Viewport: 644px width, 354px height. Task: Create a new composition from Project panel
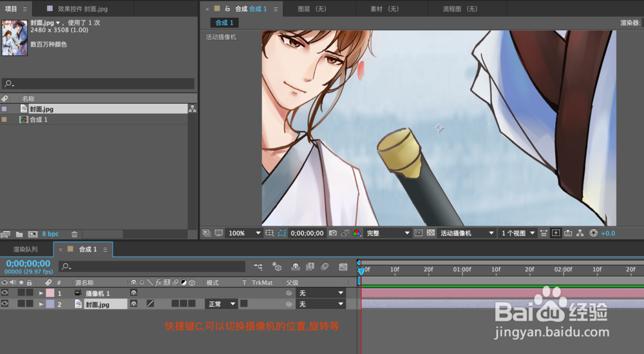pos(32,234)
